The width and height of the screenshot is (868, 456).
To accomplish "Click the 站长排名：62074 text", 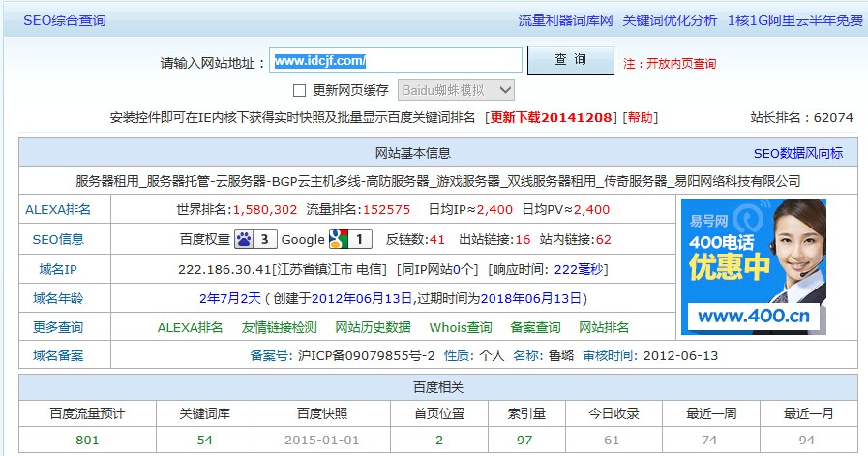I will click(x=801, y=117).
